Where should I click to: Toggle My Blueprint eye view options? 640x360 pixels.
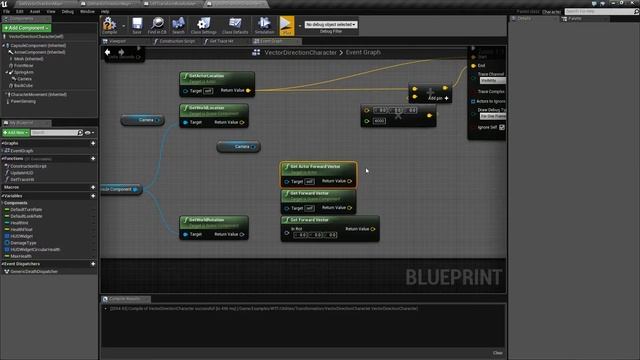coord(89,133)
